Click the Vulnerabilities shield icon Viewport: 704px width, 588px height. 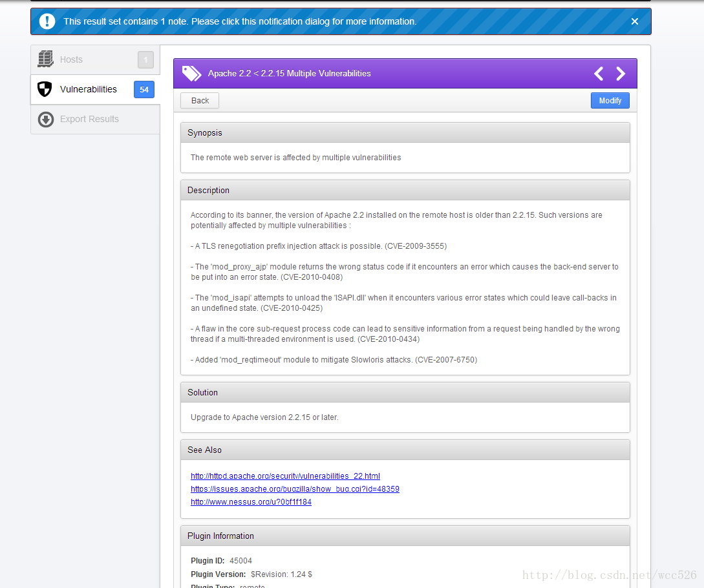click(x=45, y=89)
